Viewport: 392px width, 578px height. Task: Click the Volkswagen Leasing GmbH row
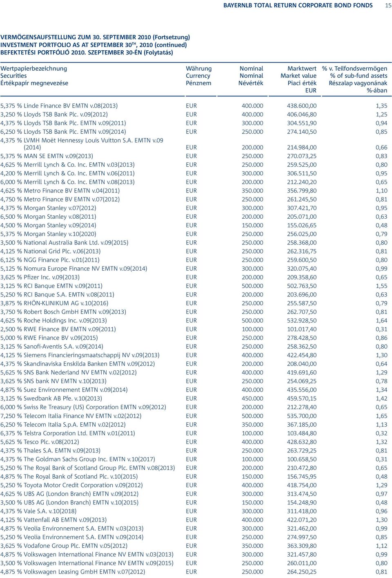point(194,572)
